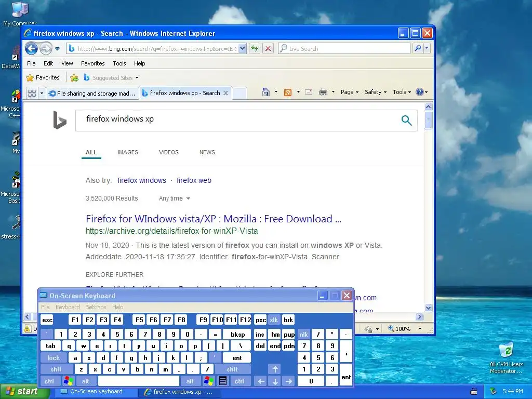The width and height of the screenshot is (532, 399).
Task: Expand the address bar URL dropdown
Action: click(x=242, y=48)
